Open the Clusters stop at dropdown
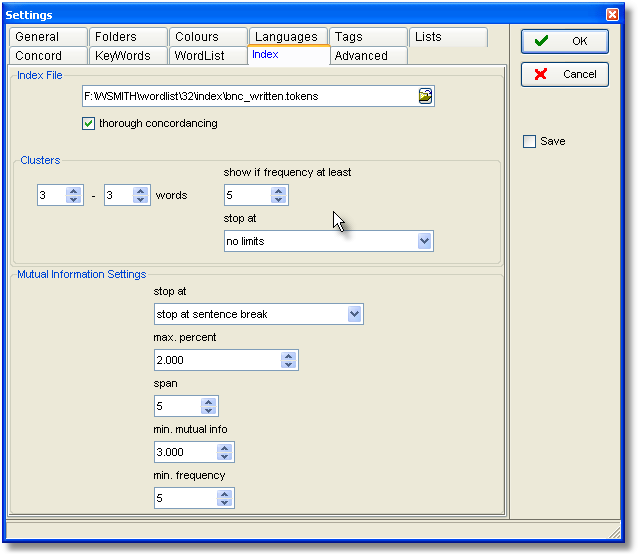The height and width of the screenshot is (557, 639). coord(424,241)
